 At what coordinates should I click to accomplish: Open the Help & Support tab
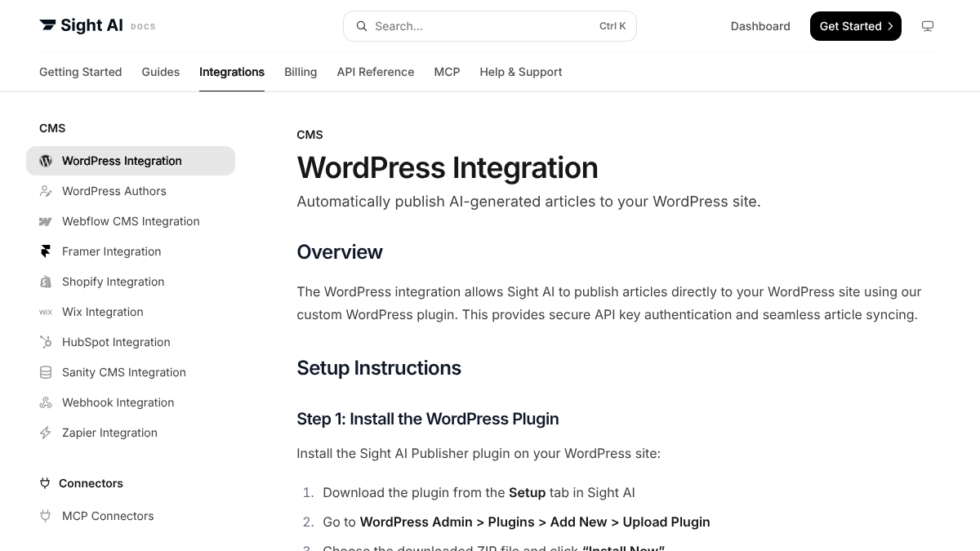pos(521,72)
